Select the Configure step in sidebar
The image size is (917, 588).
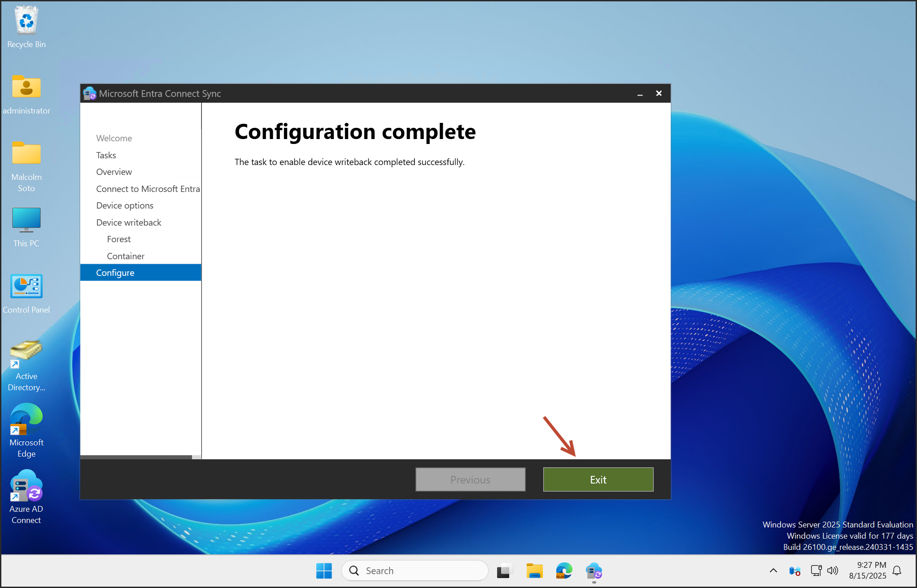[115, 273]
